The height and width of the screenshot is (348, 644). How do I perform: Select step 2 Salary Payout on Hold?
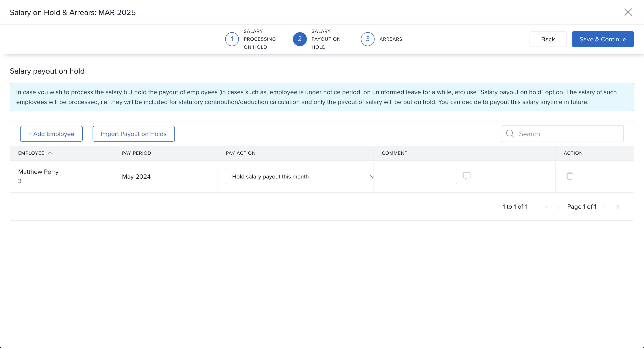pyautogui.click(x=300, y=39)
